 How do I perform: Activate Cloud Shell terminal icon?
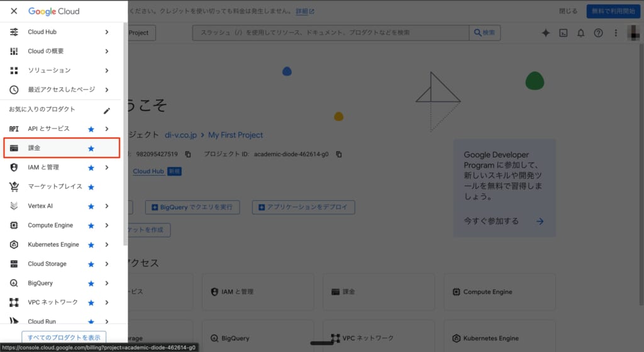point(563,33)
